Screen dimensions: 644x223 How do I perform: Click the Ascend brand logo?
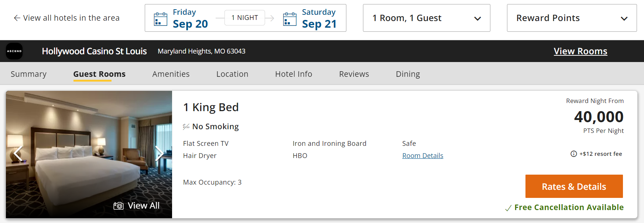(x=14, y=51)
